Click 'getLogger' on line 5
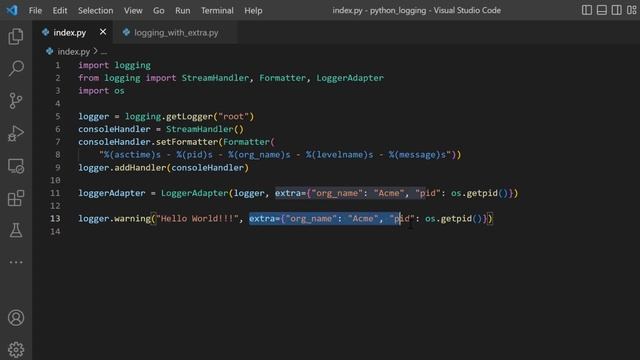Screen dimensions: 640x360 pyautogui.click(x=189, y=116)
